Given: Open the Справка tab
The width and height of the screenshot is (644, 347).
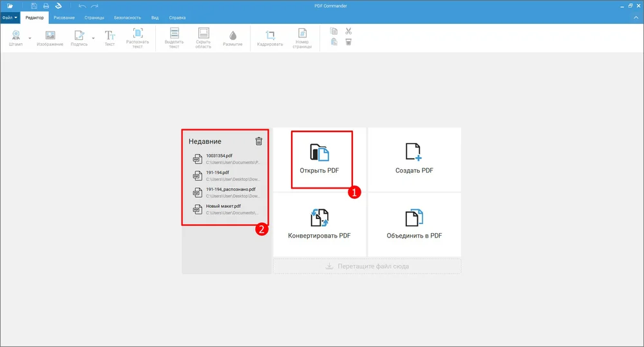Looking at the screenshot, I should [177, 17].
